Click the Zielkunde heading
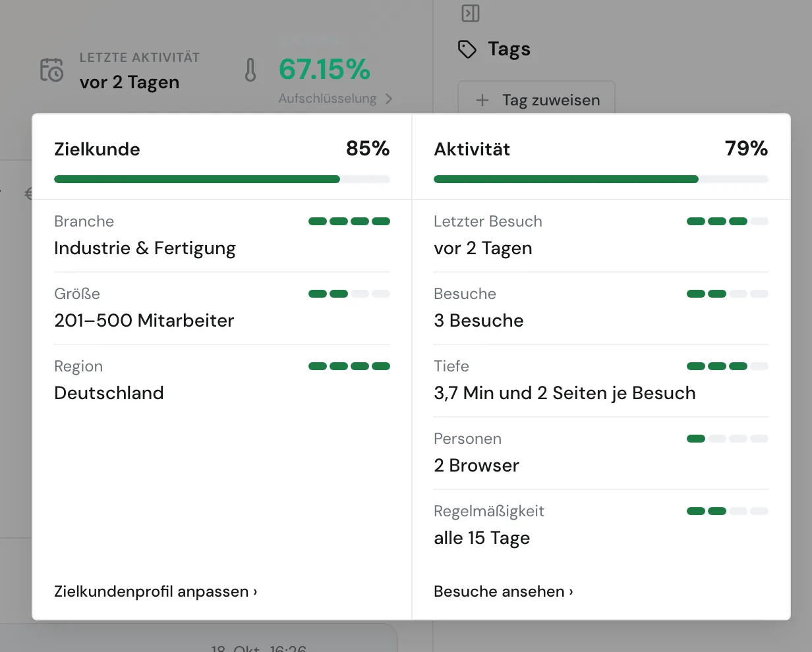812x652 pixels. point(97,149)
